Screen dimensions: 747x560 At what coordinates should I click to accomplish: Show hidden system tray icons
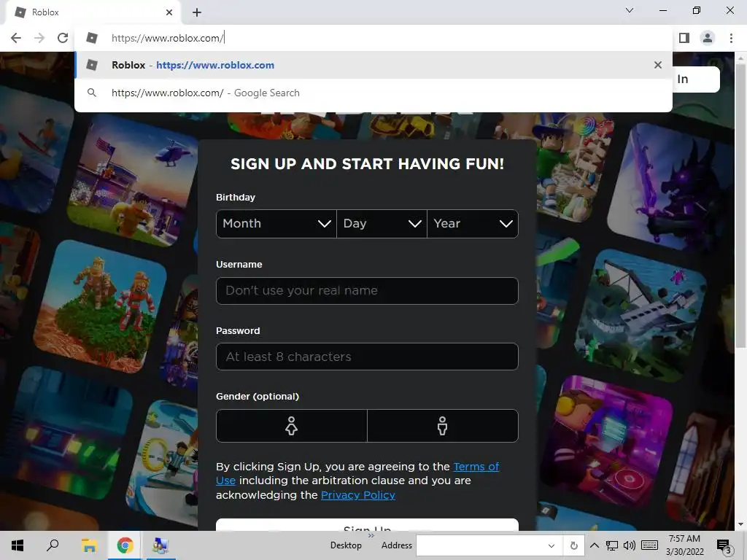coord(594,545)
